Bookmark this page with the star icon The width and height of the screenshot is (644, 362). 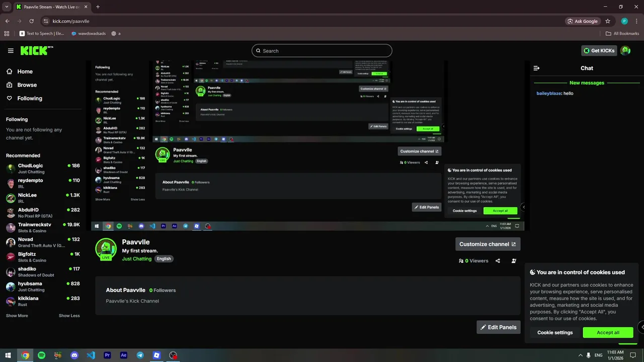click(608, 21)
